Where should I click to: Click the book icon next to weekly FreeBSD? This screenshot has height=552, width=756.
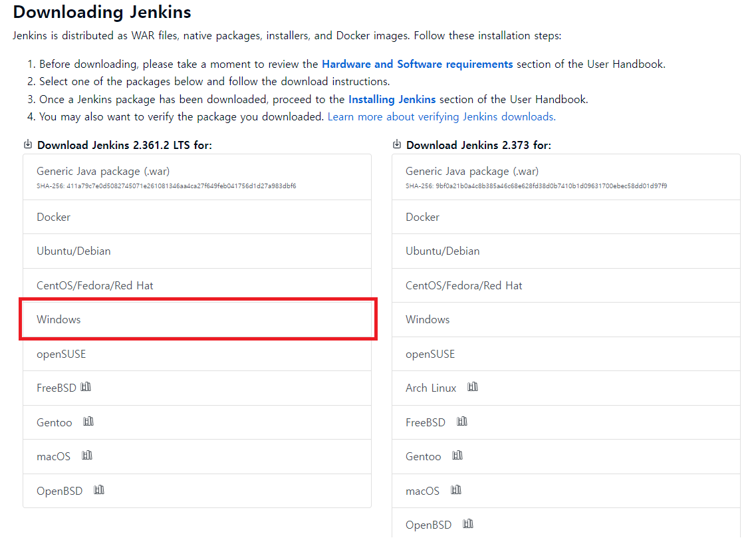(x=462, y=422)
